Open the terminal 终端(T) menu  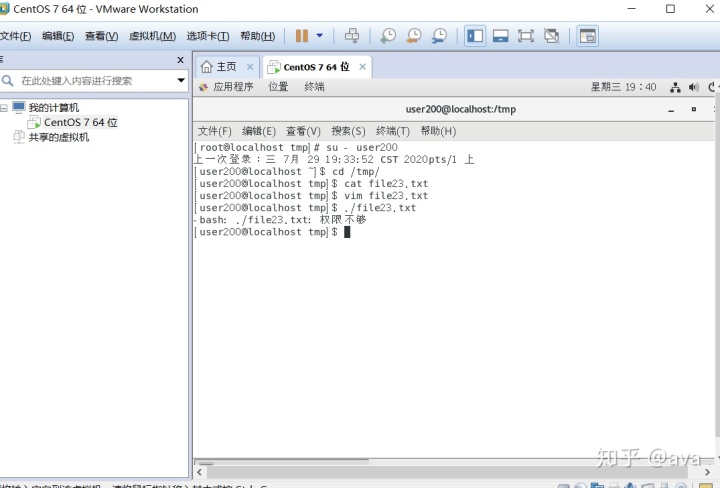coord(393,131)
